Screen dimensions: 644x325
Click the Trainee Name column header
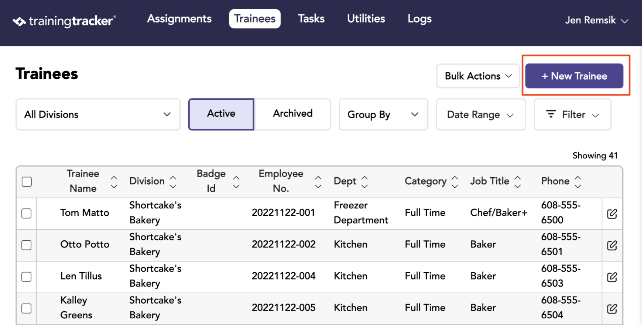(83, 181)
